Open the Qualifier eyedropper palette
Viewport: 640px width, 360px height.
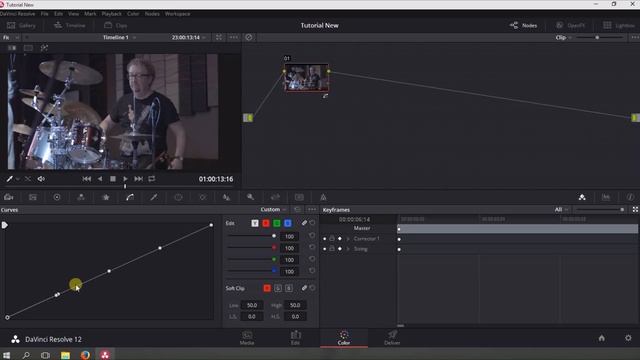tap(154, 197)
